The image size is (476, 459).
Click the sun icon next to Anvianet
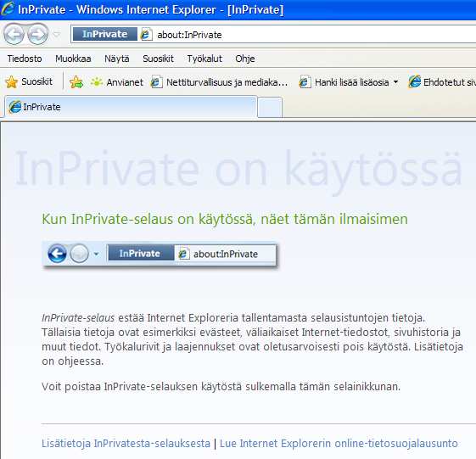(x=97, y=82)
